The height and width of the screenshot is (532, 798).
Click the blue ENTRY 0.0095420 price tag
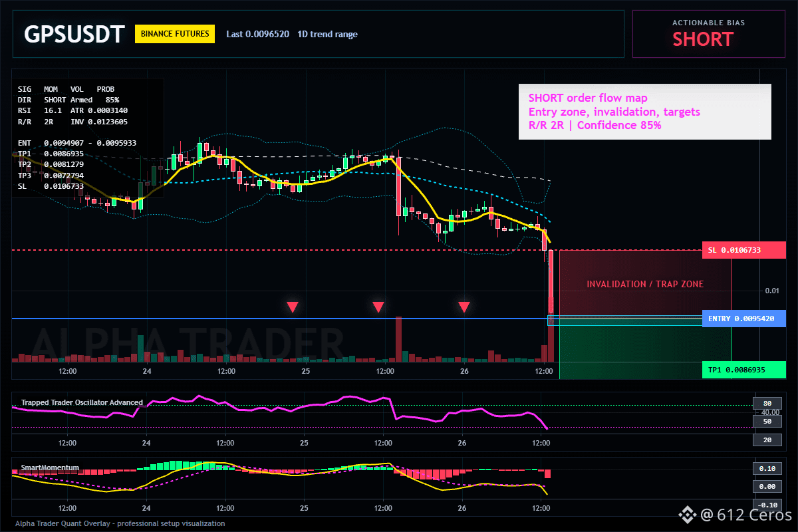tap(744, 319)
